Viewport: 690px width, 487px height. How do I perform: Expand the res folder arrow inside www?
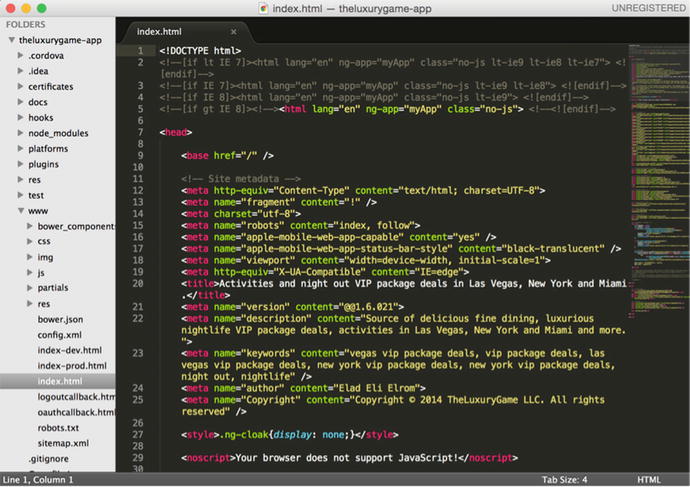(x=29, y=304)
